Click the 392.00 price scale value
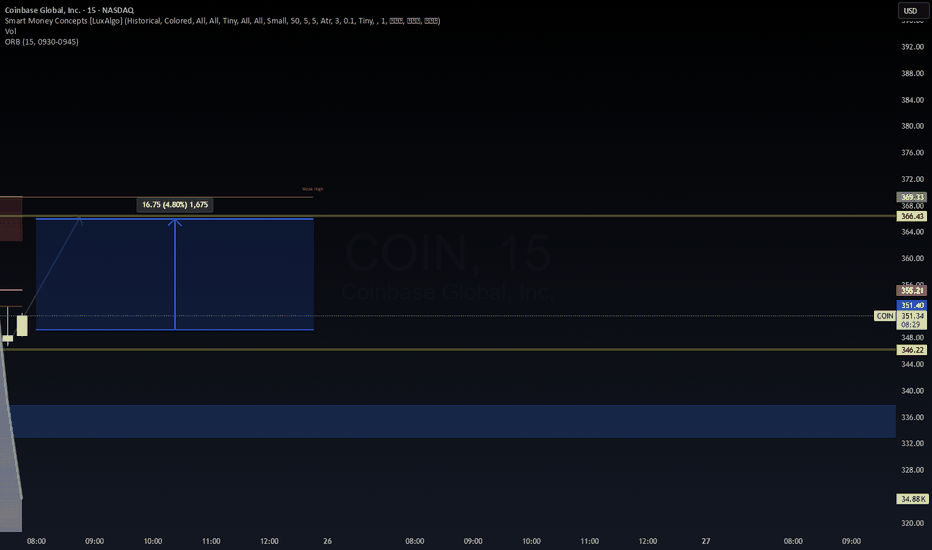The height and width of the screenshot is (550, 932). pyautogui.click(x=912, y=47)
